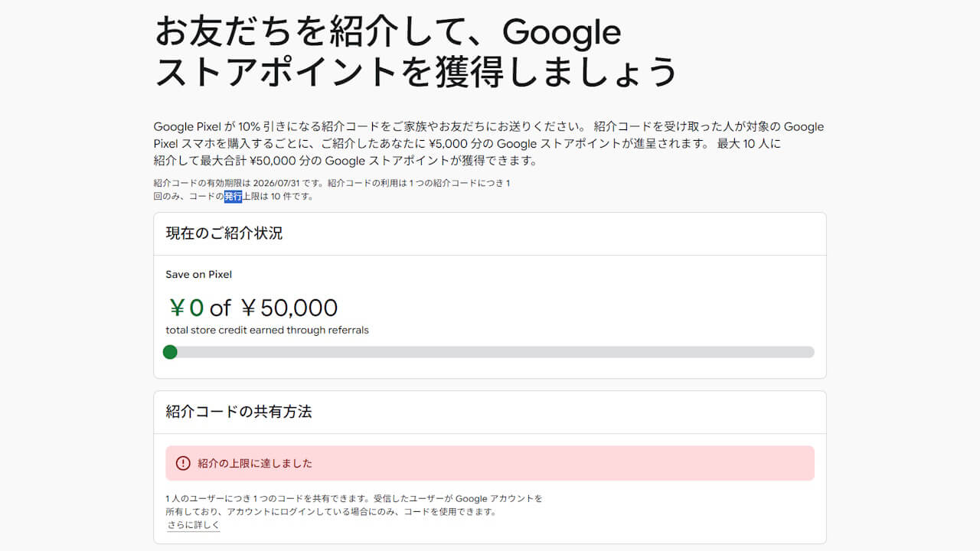
Task: Click the 現在のご紹介状況 card header
Action: (224, 233)
